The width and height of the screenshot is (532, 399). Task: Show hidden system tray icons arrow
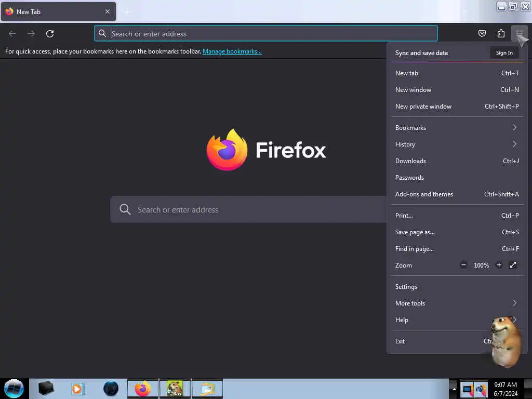click(x=454, y=389)
